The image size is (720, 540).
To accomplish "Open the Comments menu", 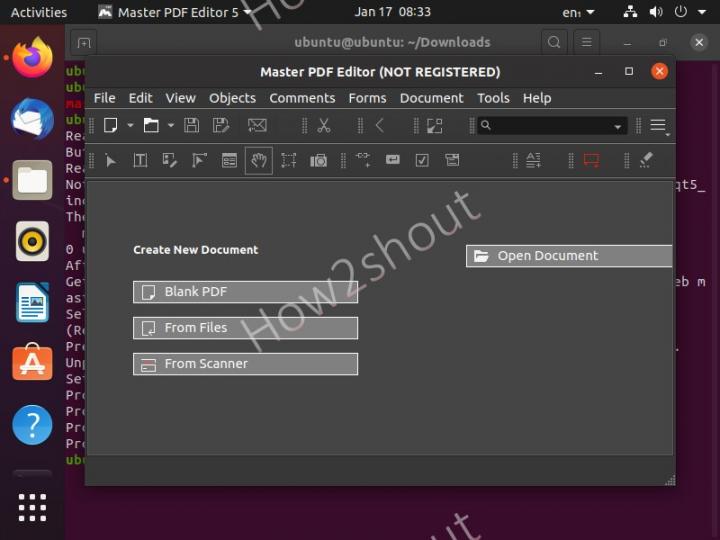I will pyautogui.click(x=302, y=98).
